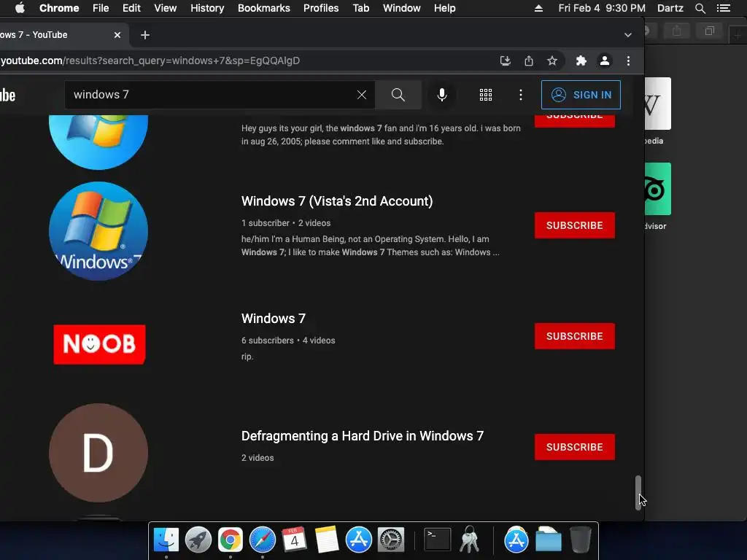Open the Tab menu

coord(361,8)
